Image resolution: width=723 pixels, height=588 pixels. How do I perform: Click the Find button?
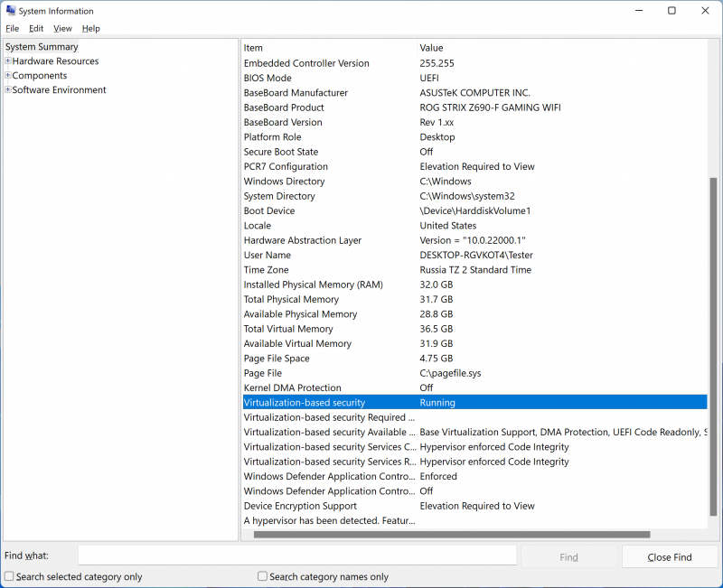click(568, 557)
